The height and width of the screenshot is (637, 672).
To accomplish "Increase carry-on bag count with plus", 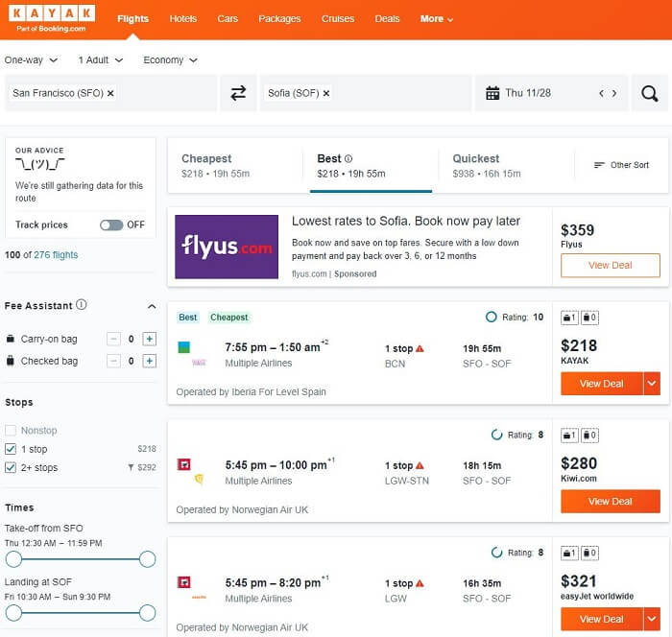I will tap(149, 339).
